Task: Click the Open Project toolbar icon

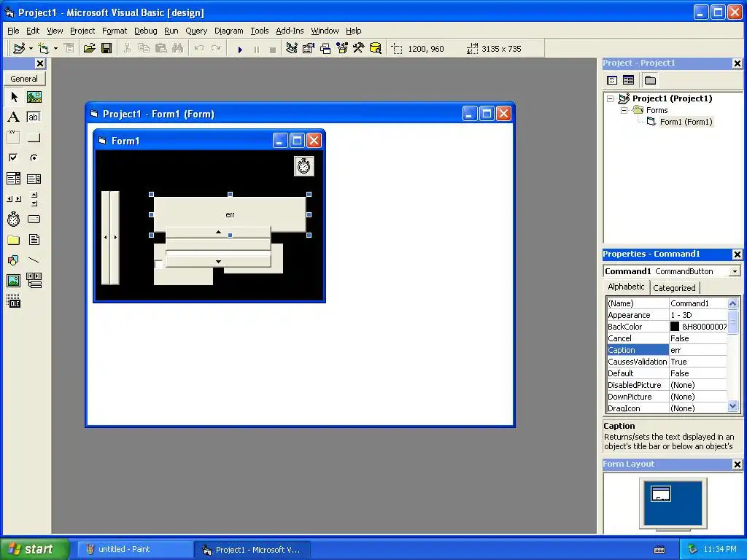Action: [x=90, y=49]
